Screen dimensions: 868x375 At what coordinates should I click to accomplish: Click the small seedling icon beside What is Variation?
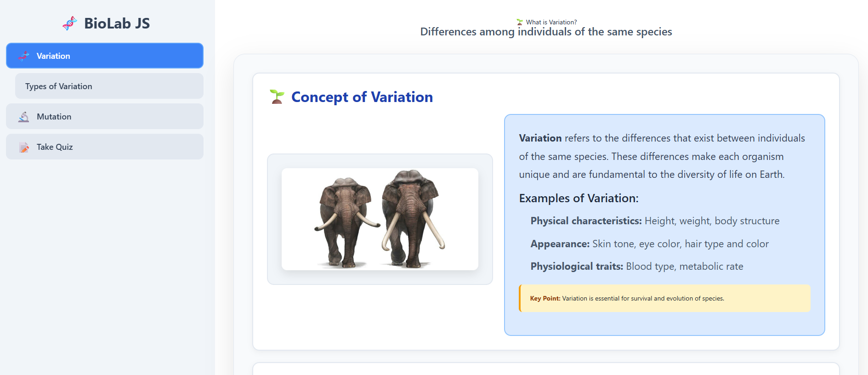(x=520, y=22)
